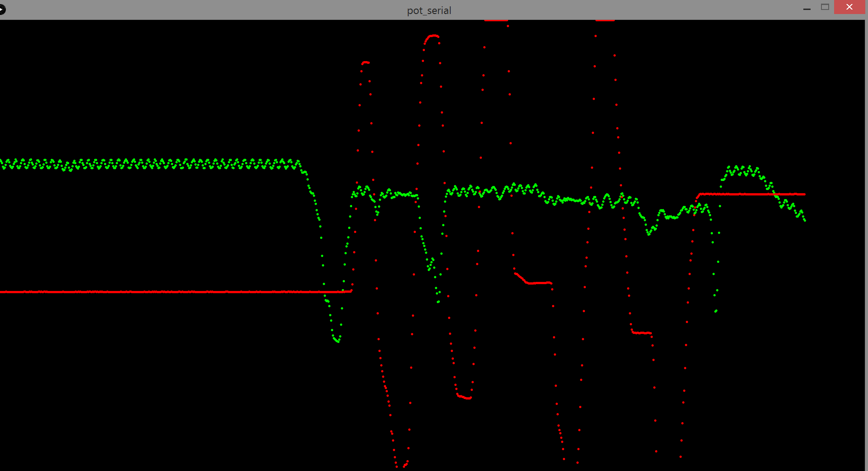Click the red close button of pot_serial
Screen dimensions: 868x471
pos(849,7)
